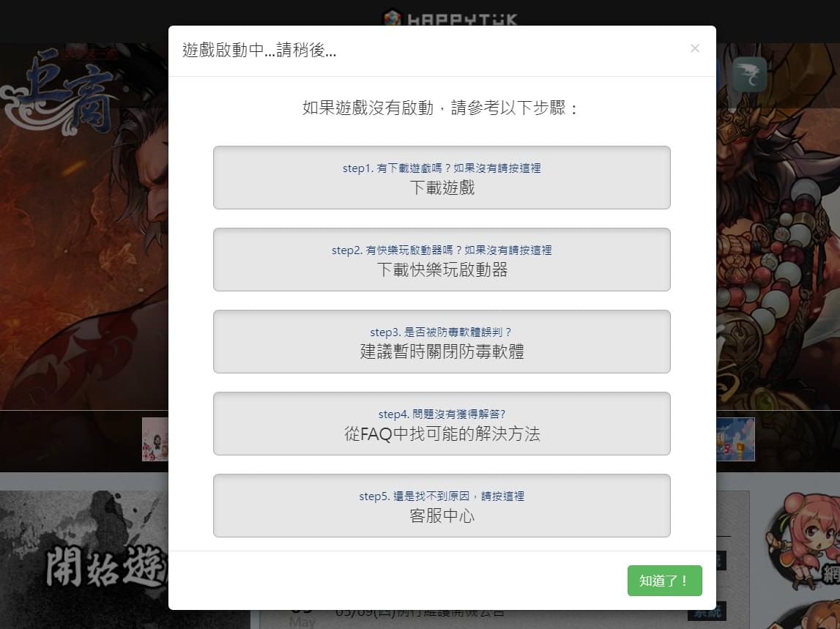
Task: Select 下載快樂玩啟動器 in step2
Action: [442, 259]
